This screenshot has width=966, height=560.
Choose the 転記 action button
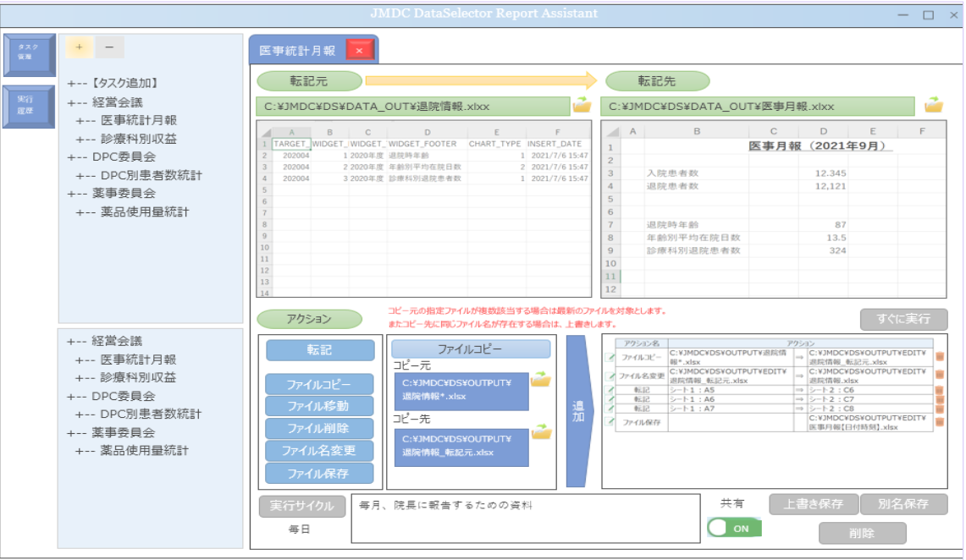(x=320, y=350)
